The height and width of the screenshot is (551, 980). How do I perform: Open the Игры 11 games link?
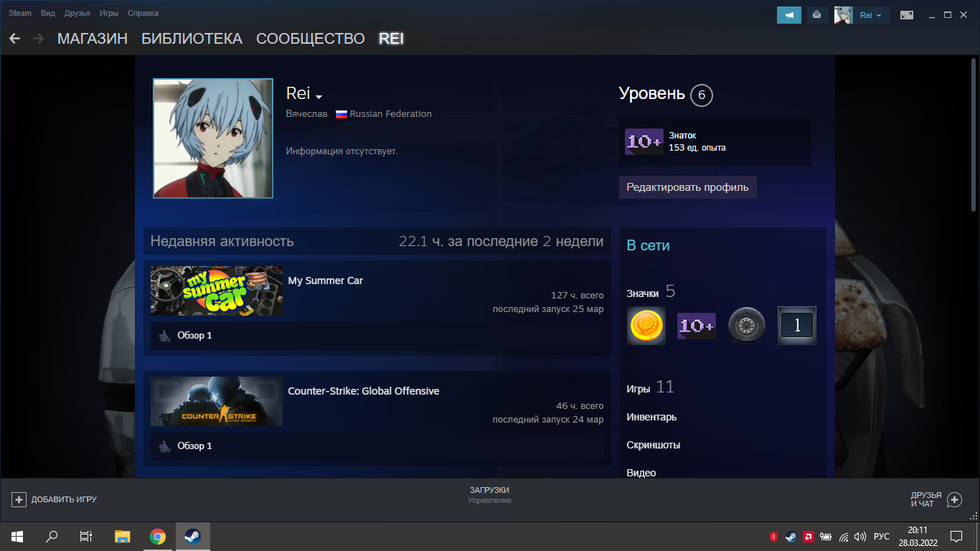point(650,387)
